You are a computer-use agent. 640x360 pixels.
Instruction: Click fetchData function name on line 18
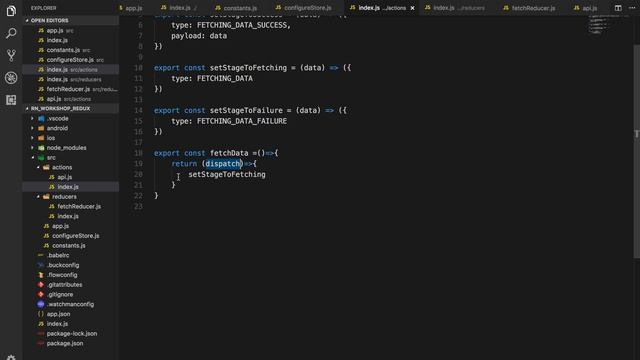(229, 153)
